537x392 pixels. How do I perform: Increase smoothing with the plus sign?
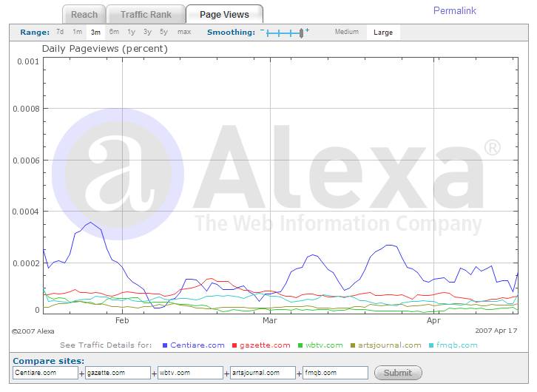[x=307, y=30]
